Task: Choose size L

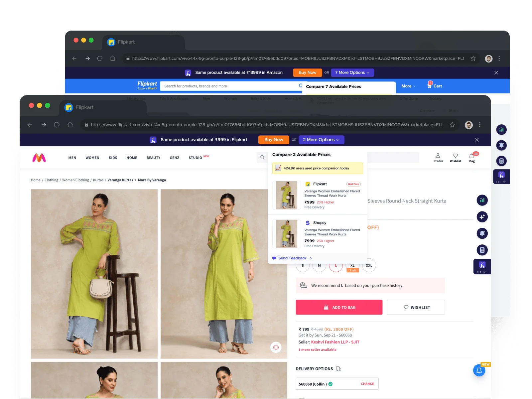Action: pyautogui.click(x=336, y=266)
